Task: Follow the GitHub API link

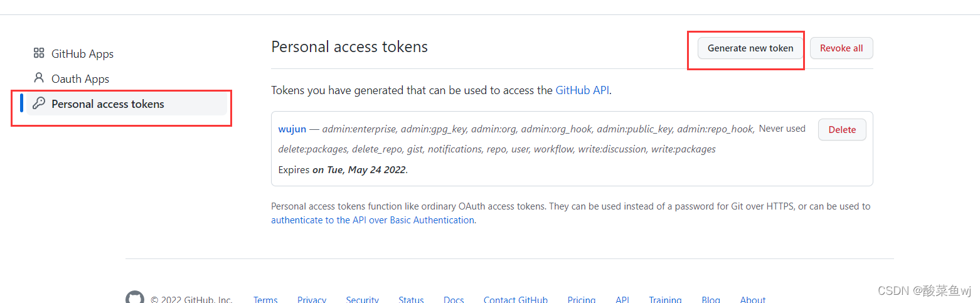Action: click(582, 90)
